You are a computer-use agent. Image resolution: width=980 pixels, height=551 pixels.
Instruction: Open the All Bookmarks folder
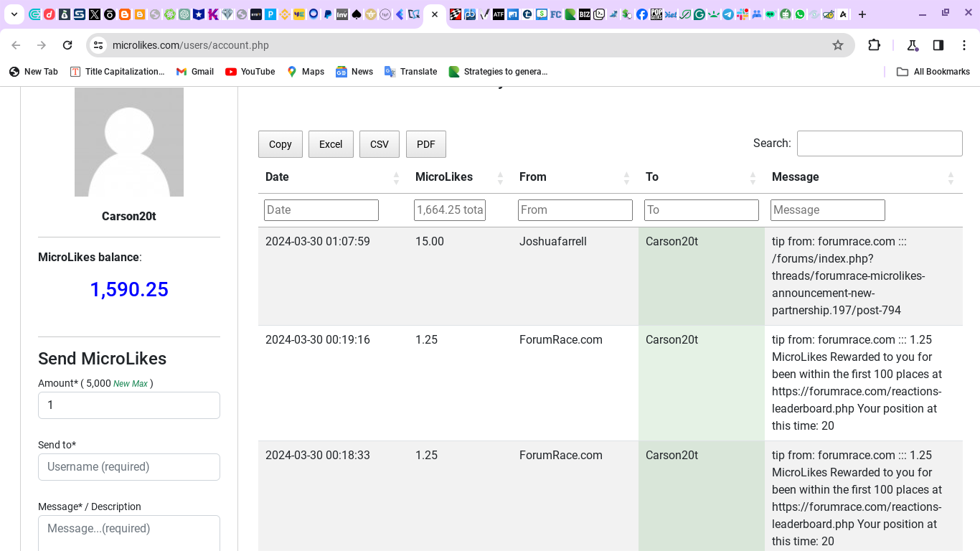coord(933,72)
